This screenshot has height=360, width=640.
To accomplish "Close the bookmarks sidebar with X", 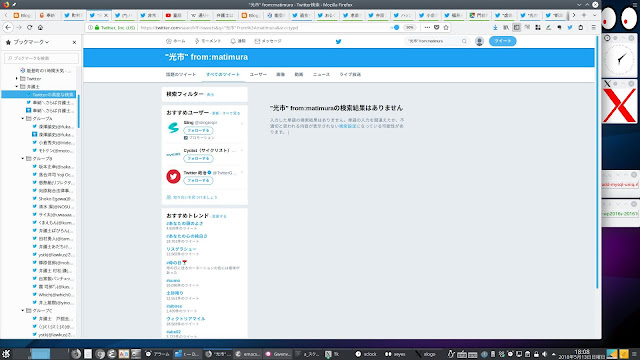I will click(x=74, y=42).
